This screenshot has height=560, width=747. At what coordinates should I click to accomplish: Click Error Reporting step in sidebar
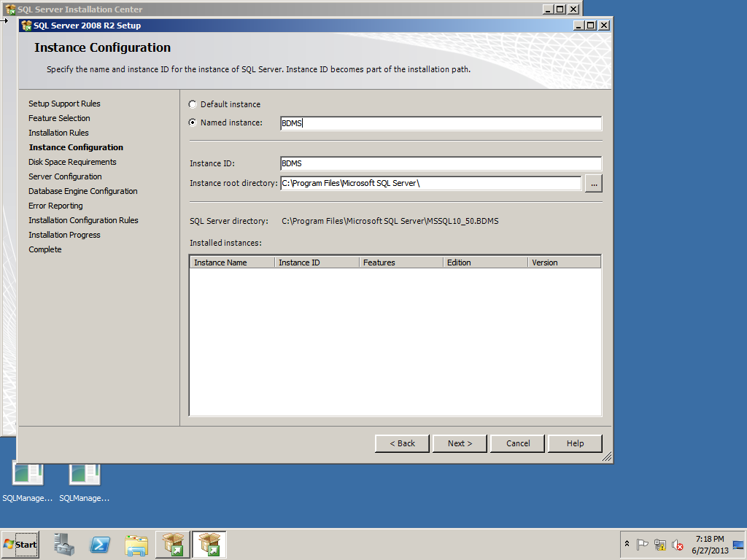coord(55,206)
